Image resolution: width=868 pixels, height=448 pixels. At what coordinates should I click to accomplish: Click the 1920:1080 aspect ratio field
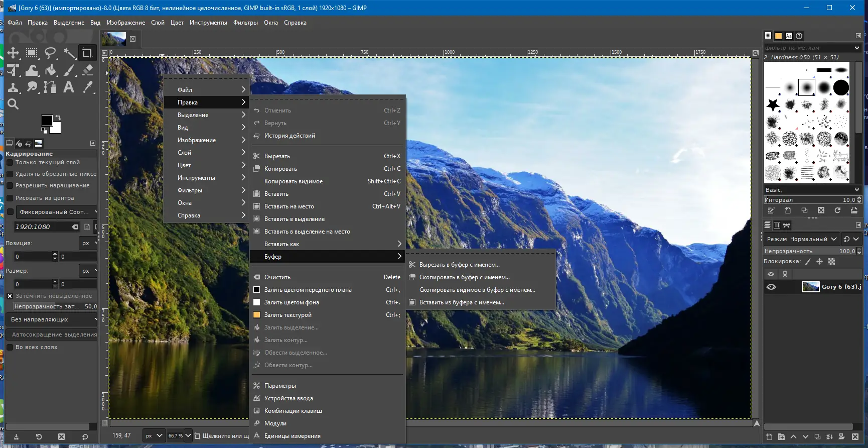point(43,227)
